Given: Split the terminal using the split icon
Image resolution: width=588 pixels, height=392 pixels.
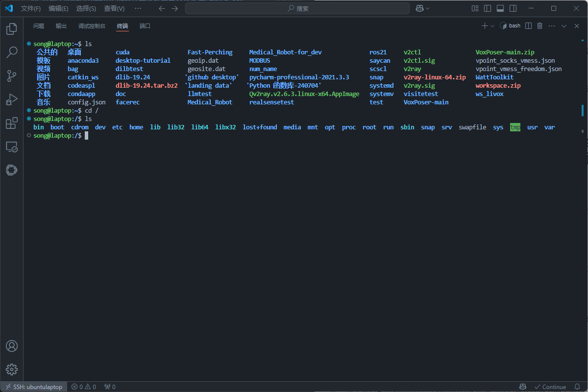Looking at the screenshot, I should pos(528,26).
